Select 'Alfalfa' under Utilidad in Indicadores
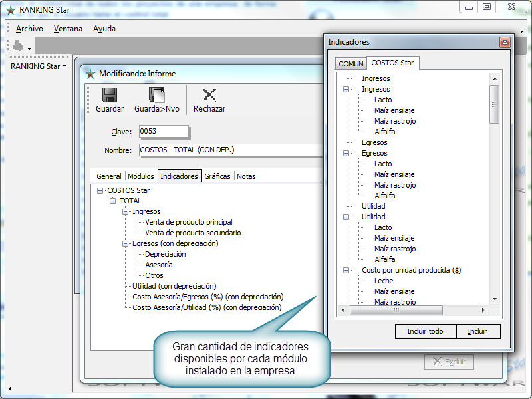The height and width of the screenshot is (399, 532). 385,259
